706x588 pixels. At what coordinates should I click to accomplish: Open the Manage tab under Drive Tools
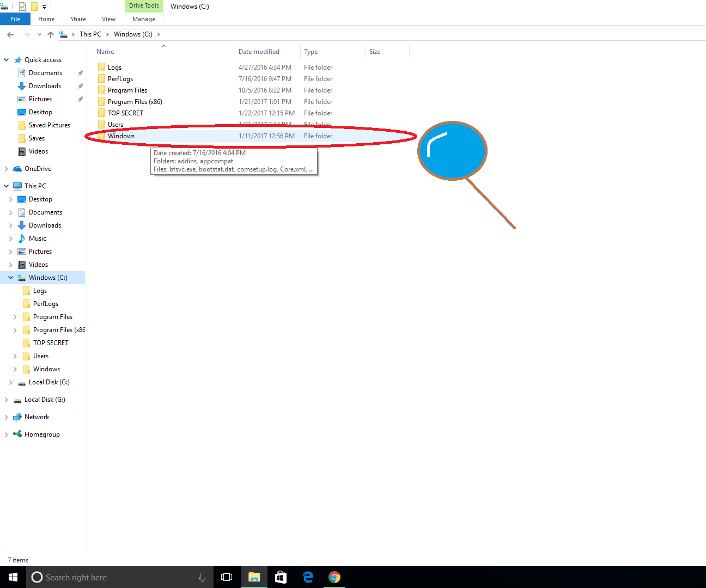point(143,19)
